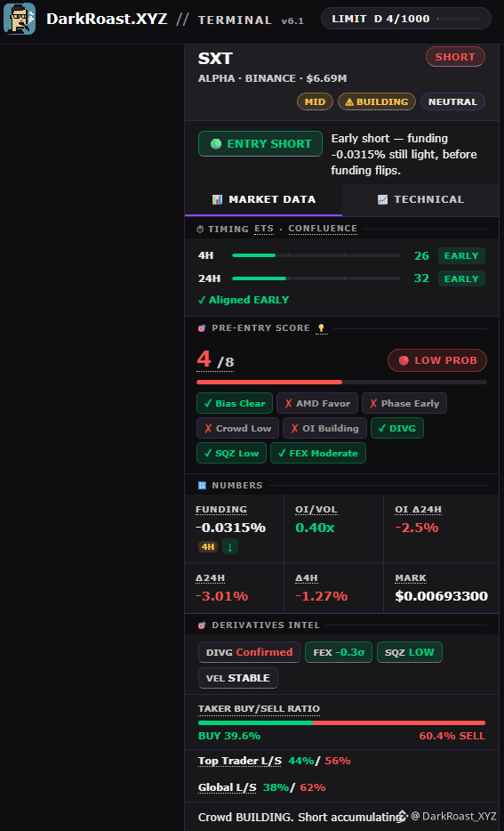The width and height of the screenshot is (504, 831).
Task: Click the PRE-ENTRY SCORE target icon
Action: [x=201, y=328]
